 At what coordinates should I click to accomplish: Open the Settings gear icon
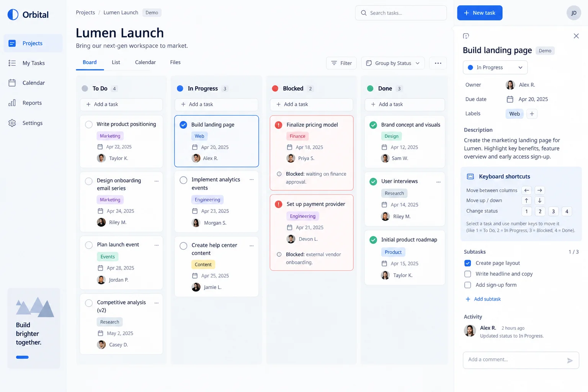[12, 123]
